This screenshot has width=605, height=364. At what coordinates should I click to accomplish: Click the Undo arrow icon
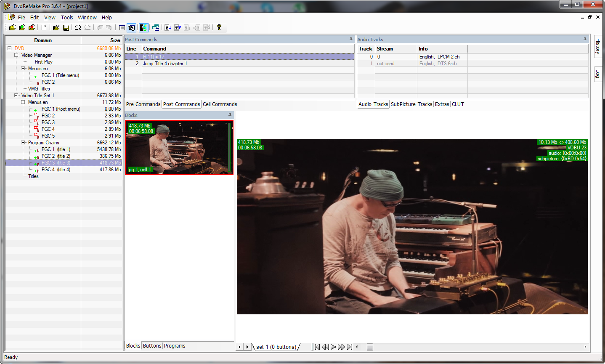(x=78, y=28)
